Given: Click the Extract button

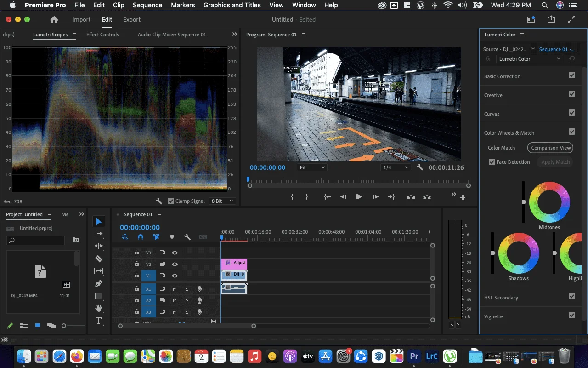Looking at the screenshot, I should 427,196.
